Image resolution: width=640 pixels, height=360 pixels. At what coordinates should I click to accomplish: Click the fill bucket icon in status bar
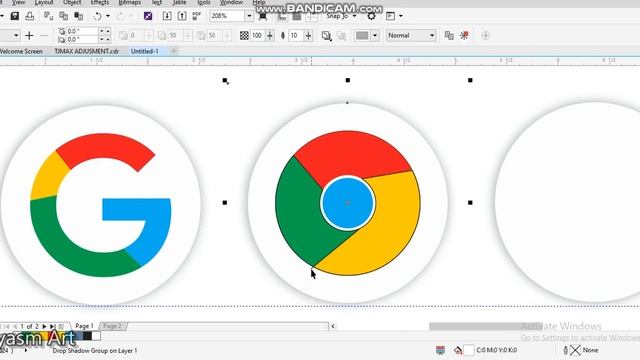pos(458,350)
